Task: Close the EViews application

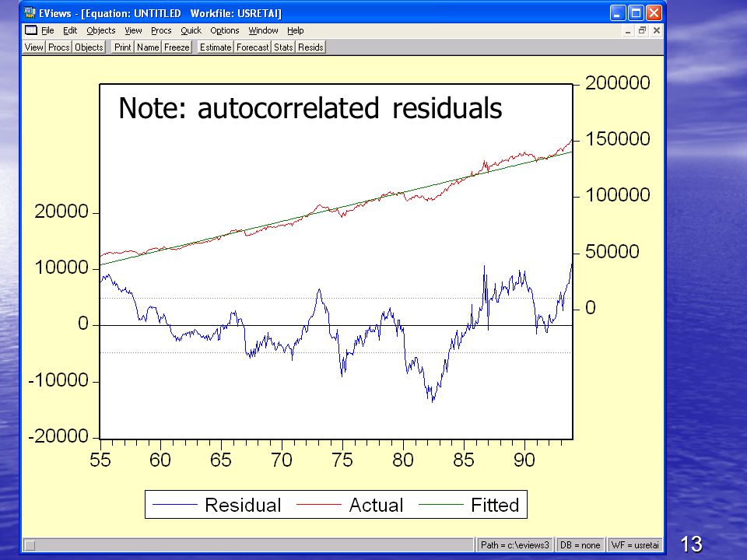Action: point(654,13)
